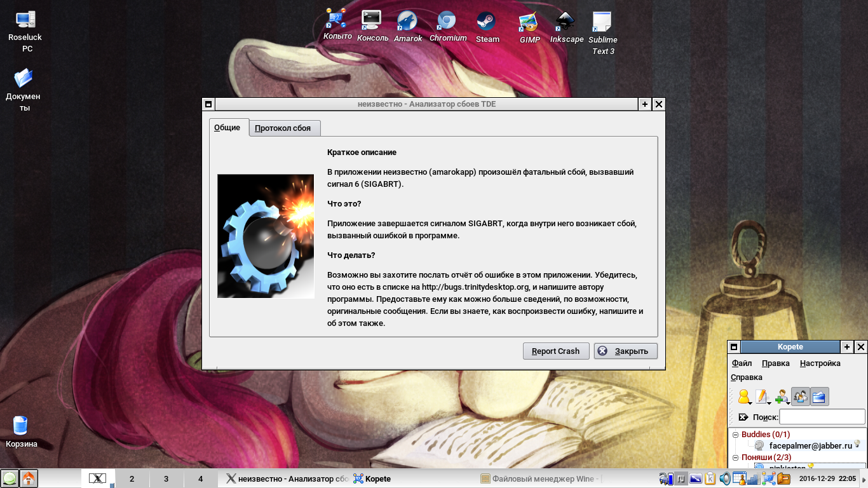This screenshot has height=488, width=868.
Task: Open the calendar reminder tray icon
Action: (x=740, y=478)
